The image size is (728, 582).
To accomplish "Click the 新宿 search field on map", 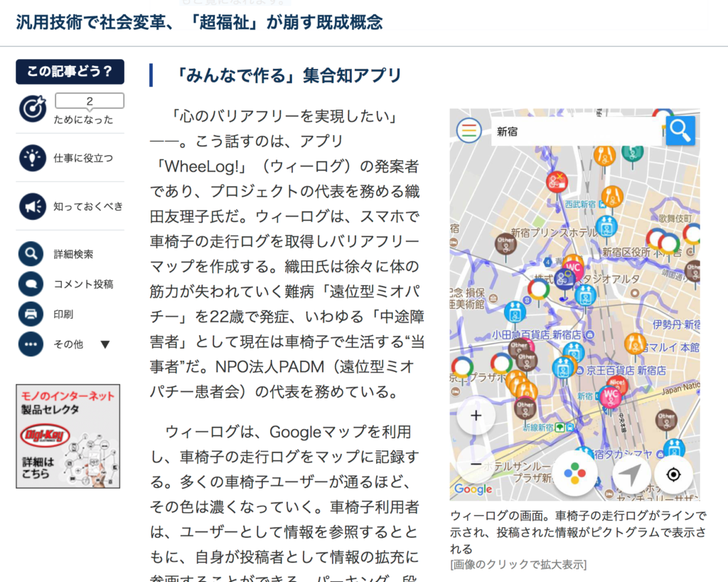I will [576, 132].
